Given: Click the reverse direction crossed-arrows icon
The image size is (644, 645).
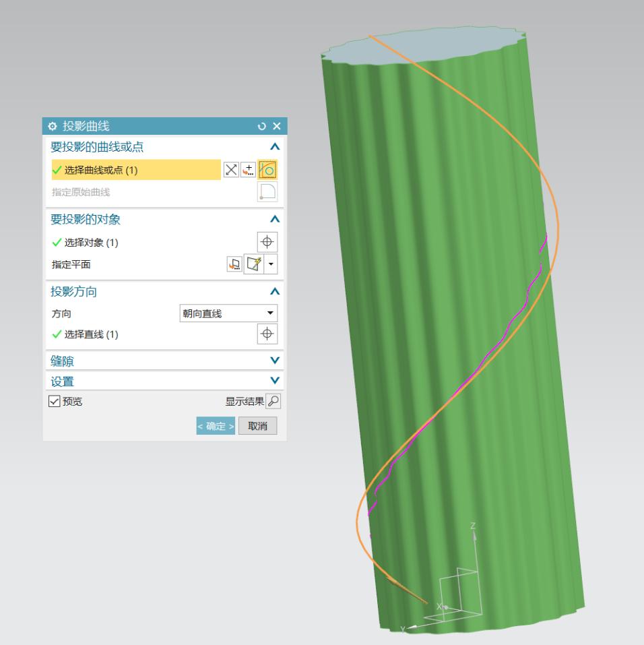Looking at the screenshot, I should coord(230,168).
